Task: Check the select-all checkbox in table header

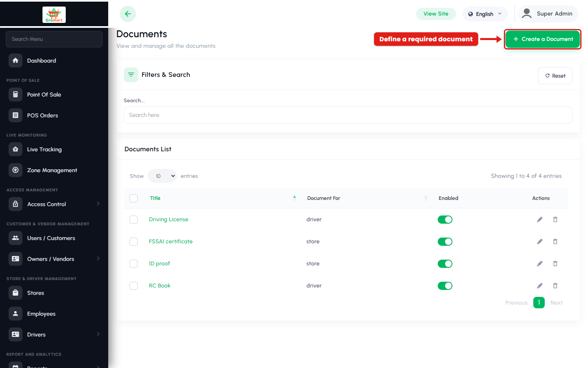Action: pos(134,198)
